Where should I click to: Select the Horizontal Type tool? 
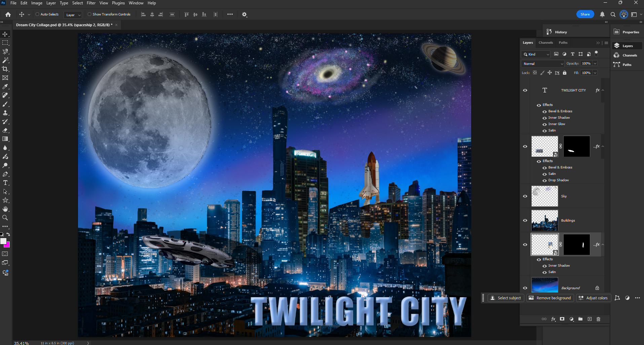coord(5,183)
